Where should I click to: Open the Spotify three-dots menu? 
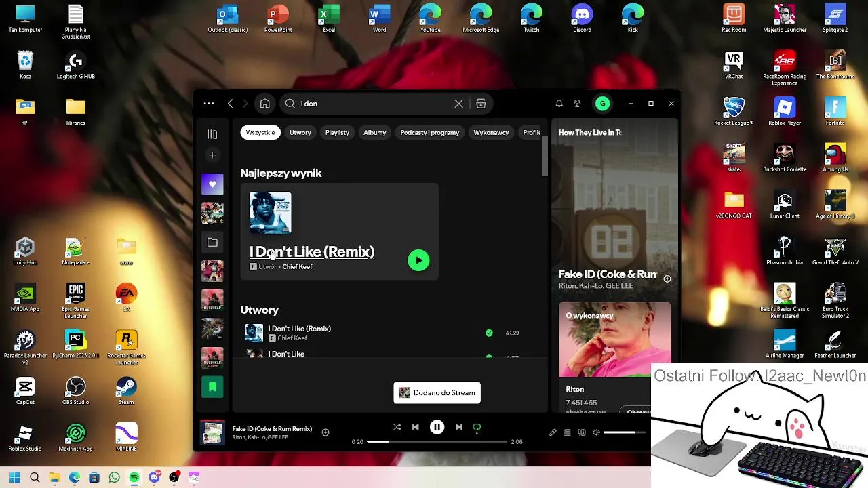click(209, 104)
